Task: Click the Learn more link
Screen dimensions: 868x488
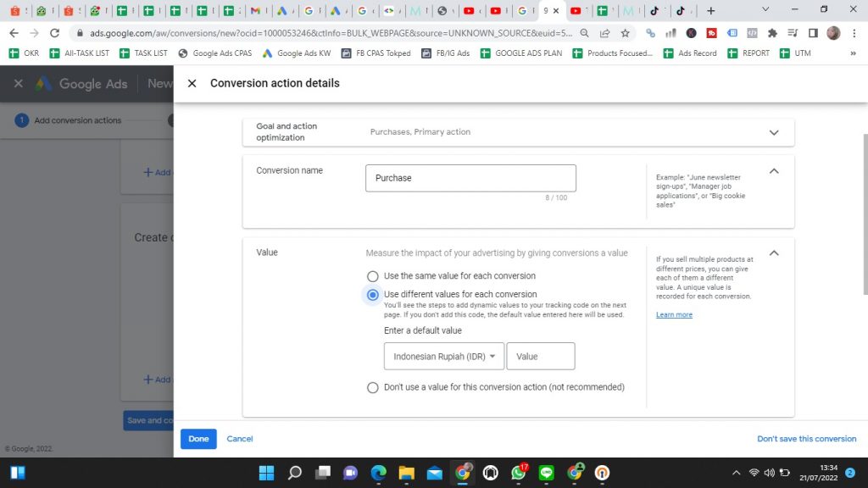Action: click(x=674, y=315)
